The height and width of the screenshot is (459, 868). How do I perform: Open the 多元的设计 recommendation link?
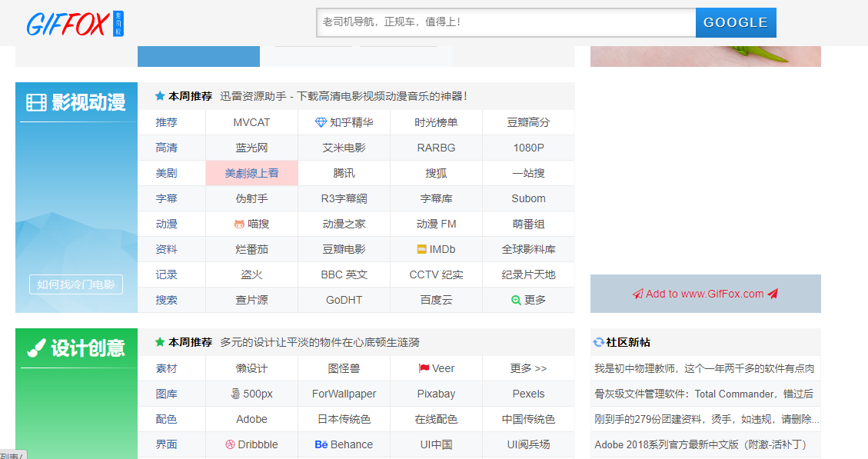[319, 342]
